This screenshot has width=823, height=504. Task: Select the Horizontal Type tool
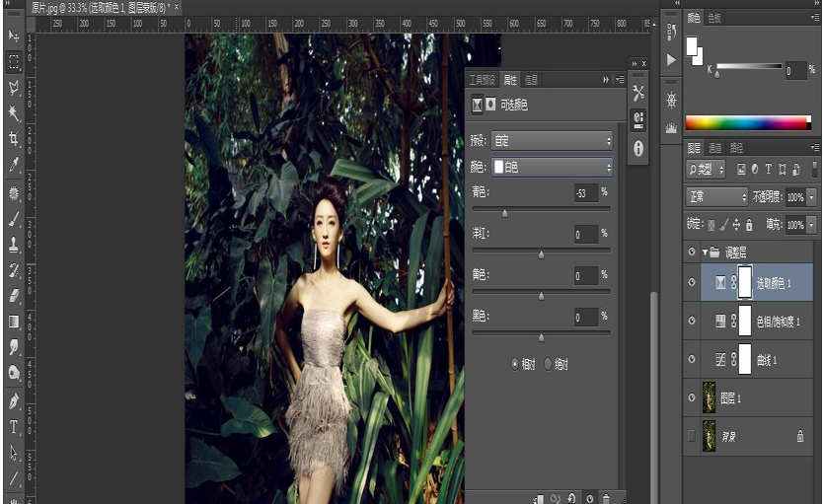(14, 427)
